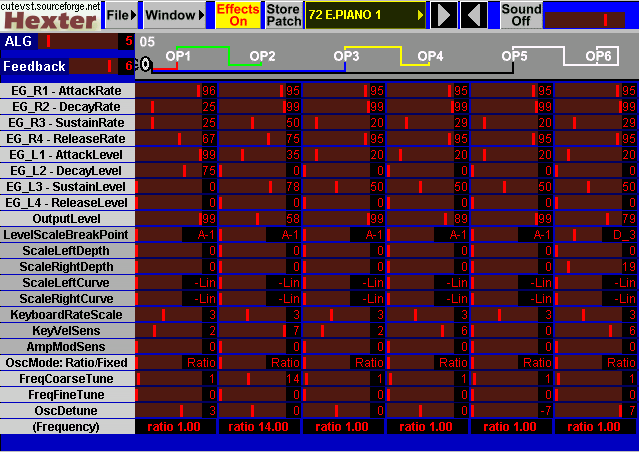The image size is (639, 452).
Task: Click OP1 frequency readout ratio 1.00
Action: [176, 427]
